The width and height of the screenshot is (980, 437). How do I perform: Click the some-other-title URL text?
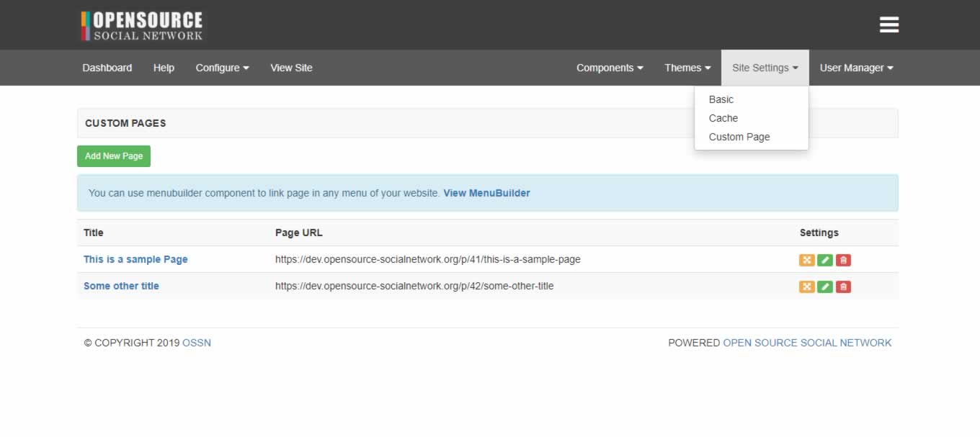pos(414,286)
